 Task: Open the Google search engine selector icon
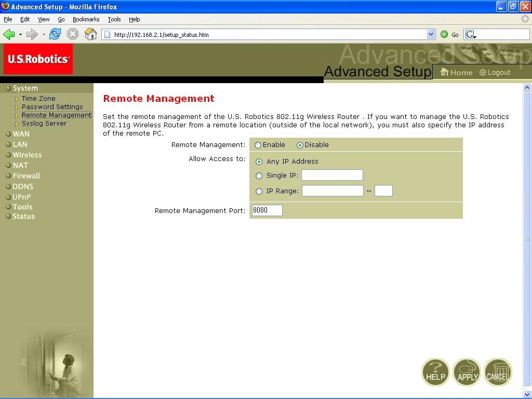[x=471, y=34]
